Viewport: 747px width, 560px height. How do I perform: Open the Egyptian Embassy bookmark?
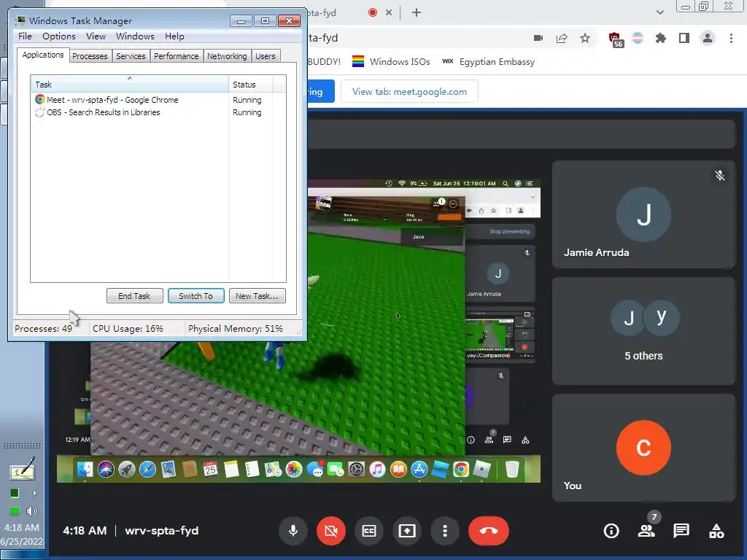[x=488, y=61]
